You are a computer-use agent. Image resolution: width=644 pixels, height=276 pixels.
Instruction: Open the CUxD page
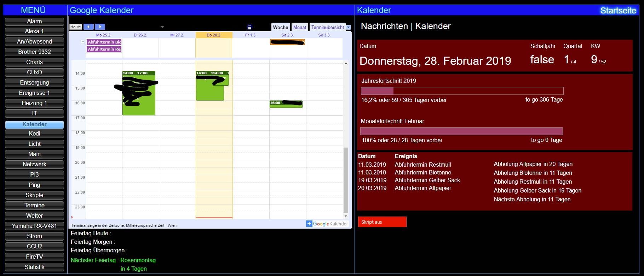tap(34, 73)
